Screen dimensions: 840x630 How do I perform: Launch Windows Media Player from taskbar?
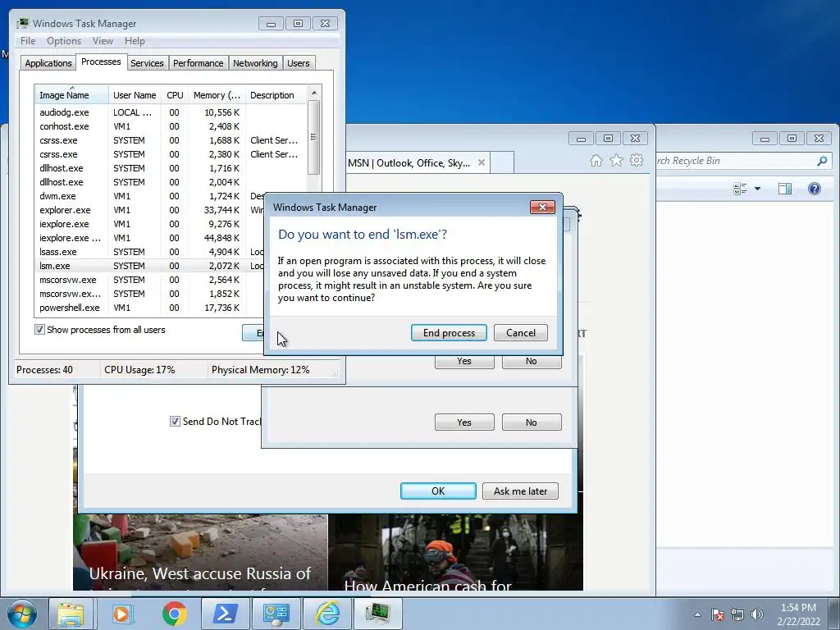(121, 614)
